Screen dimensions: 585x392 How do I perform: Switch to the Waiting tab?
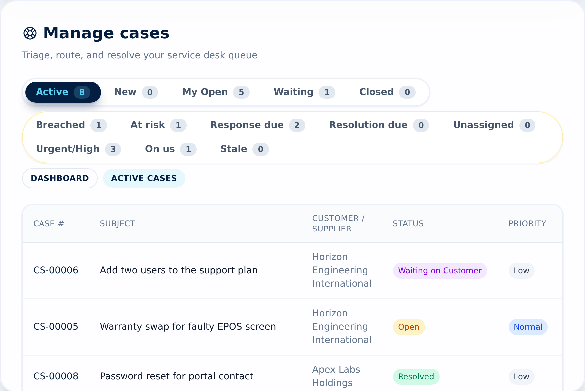(x=304, y=92)
